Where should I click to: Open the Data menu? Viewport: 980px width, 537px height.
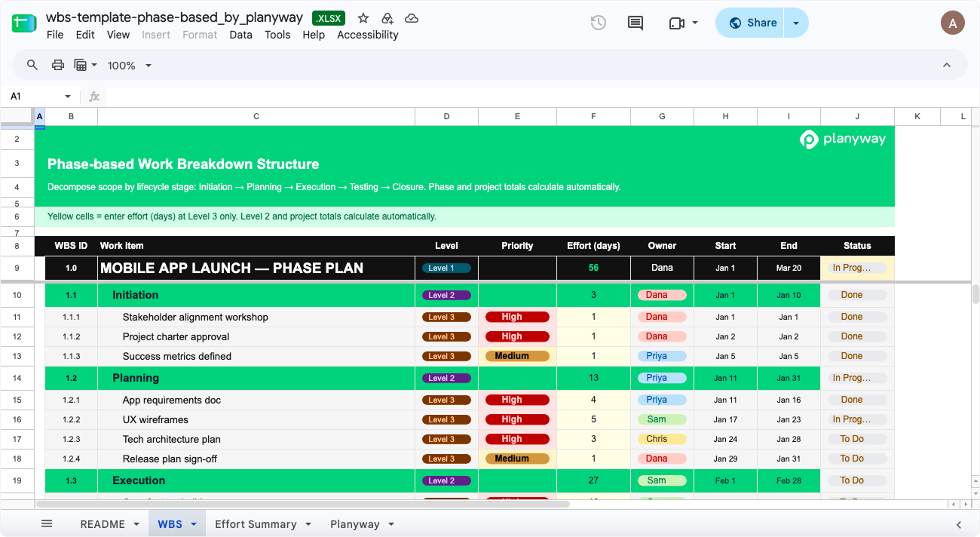[x=240, y=35]
